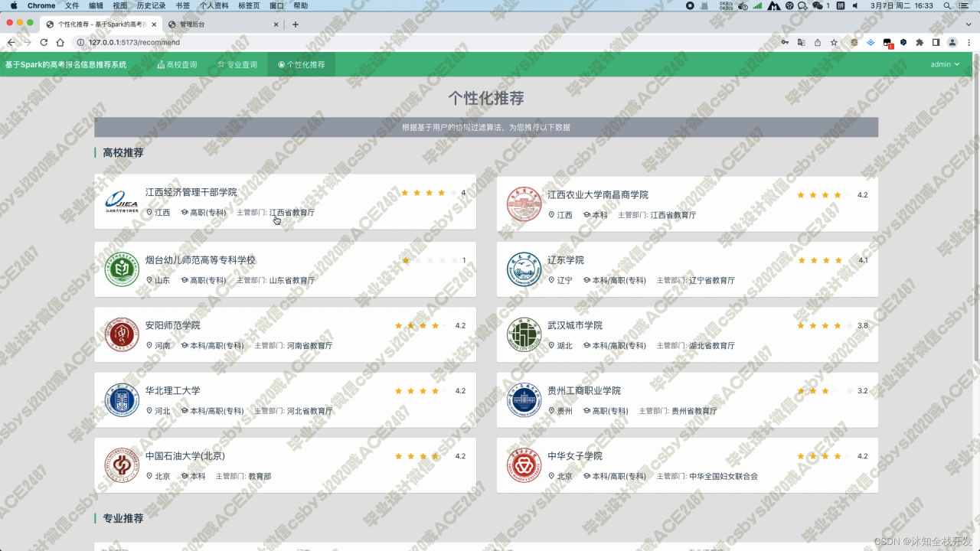Image resolution: width=980 pixels, height=551 pixels.
Task: Open 高校查询 in navigation bar
Action: pyautogui.click(x=177, y=65)
